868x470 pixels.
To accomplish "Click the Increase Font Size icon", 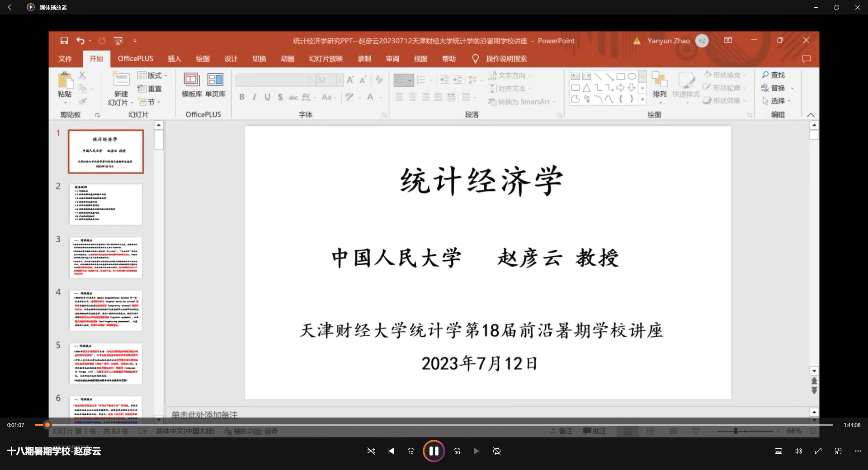I will point(350,80).
